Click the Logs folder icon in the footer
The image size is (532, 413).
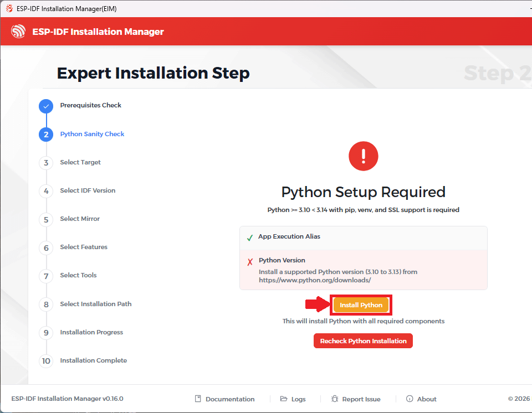point(284,399)
